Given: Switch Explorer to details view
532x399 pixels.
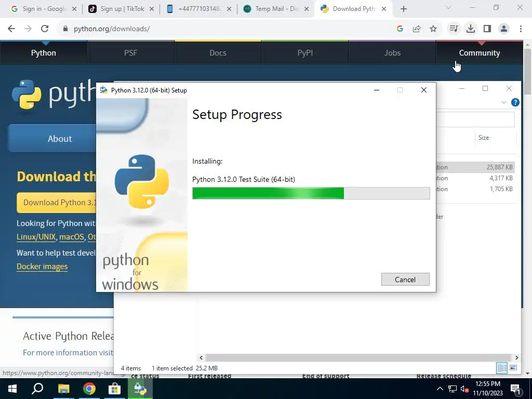Looking at the screenshot, I should pos(502,368).
